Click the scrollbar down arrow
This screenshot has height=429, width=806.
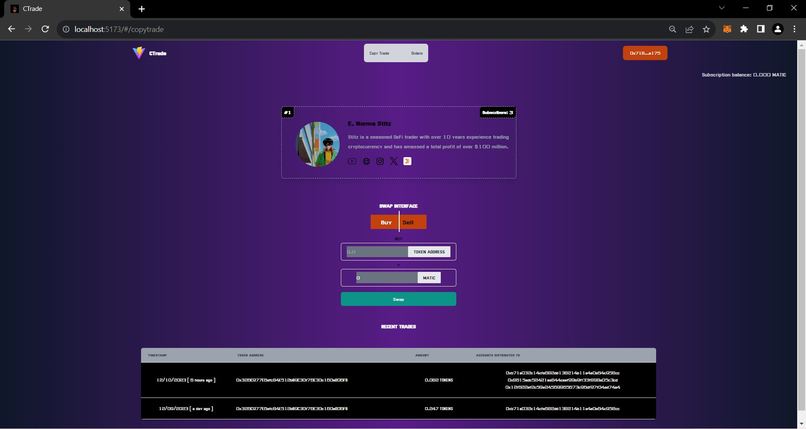pos(801,424)
